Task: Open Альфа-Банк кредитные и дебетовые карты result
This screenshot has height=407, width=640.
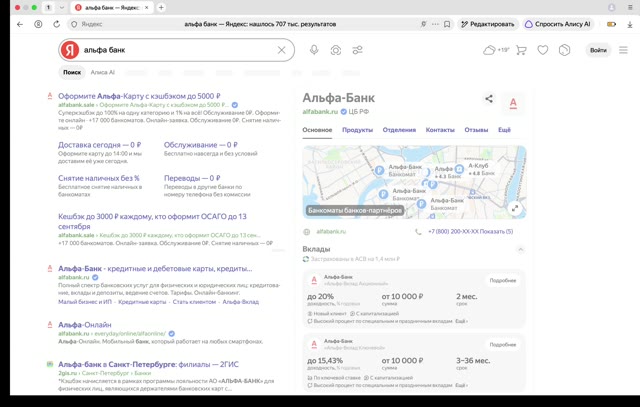Action: (155, 269)
